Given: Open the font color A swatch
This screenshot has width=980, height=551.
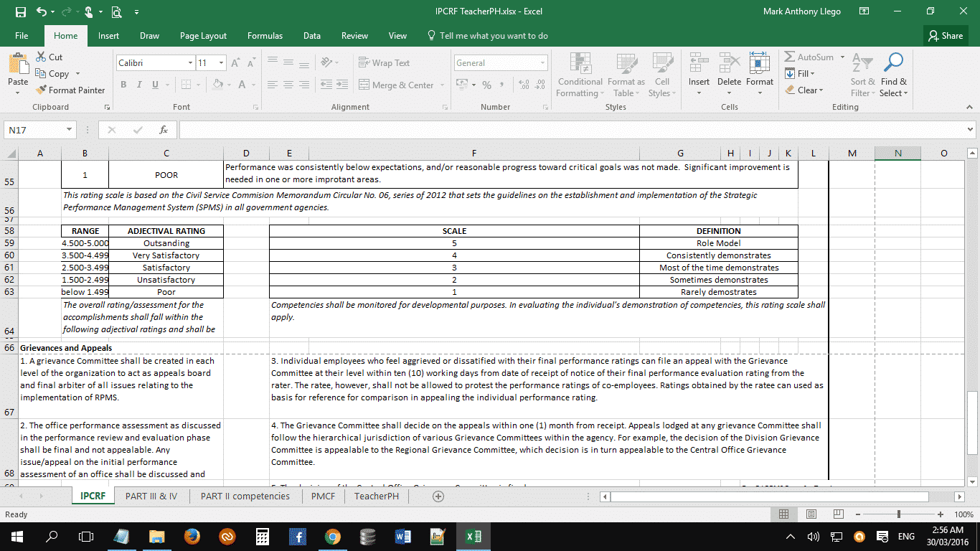Looking at the screenshot, I should point(242,85).
